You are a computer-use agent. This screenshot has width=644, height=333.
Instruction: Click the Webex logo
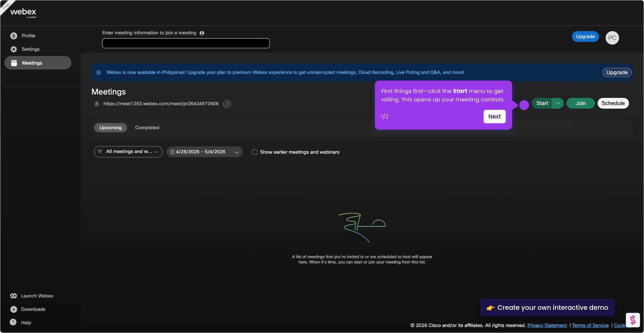[23, 13]
